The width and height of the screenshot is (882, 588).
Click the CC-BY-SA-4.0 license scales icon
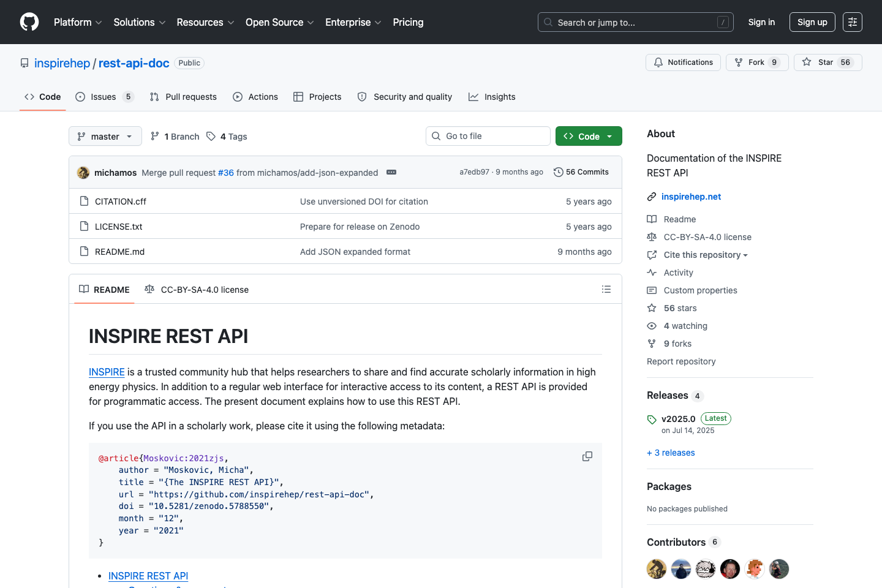(x=149, y=289)
